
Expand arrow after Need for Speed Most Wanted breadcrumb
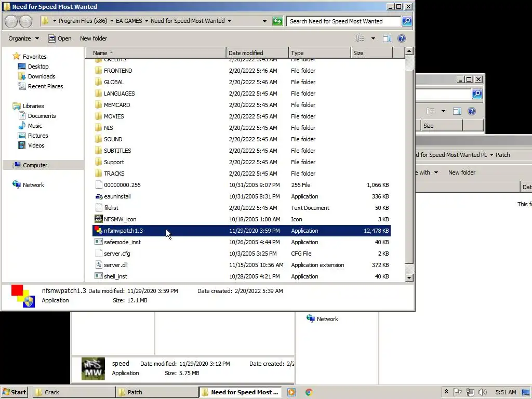click(x=229, y=21)
